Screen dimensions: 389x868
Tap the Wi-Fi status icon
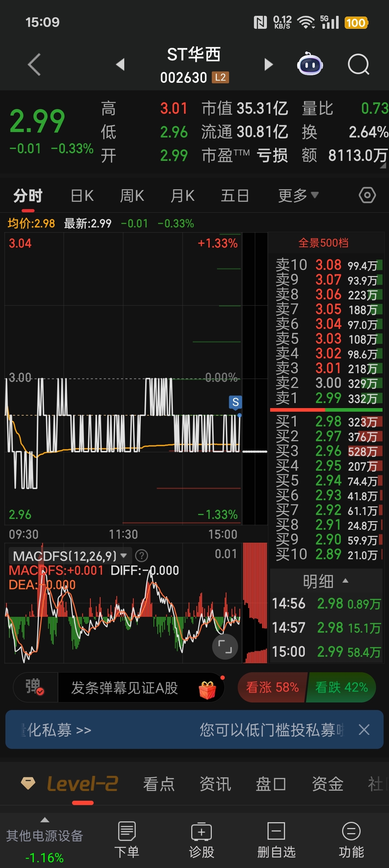click(x=306, y=22)
